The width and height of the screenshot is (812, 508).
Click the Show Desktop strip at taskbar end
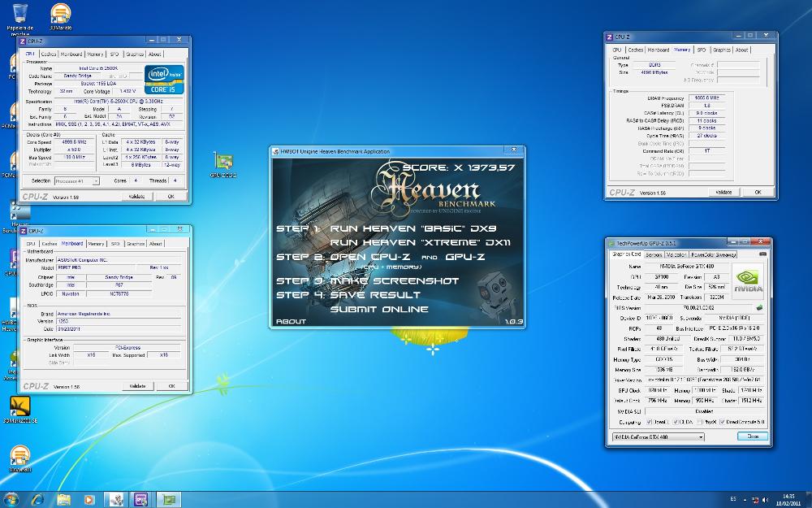(x=809, y=500)
